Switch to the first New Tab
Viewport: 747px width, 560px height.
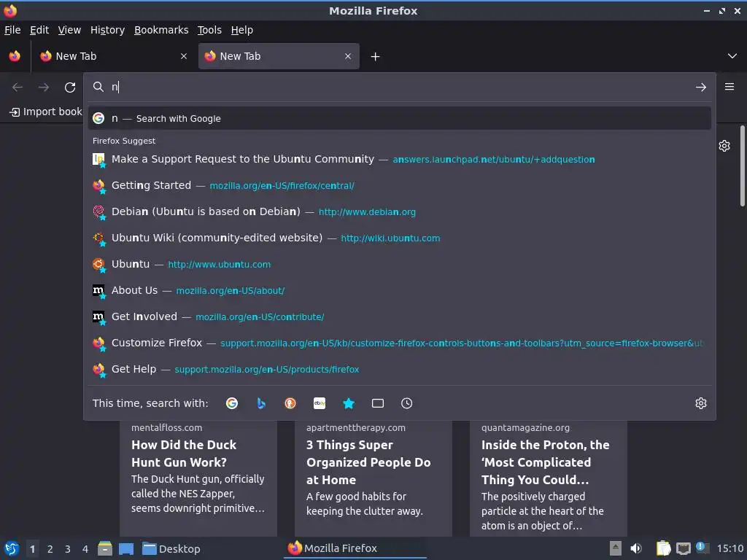click(113, 56)
